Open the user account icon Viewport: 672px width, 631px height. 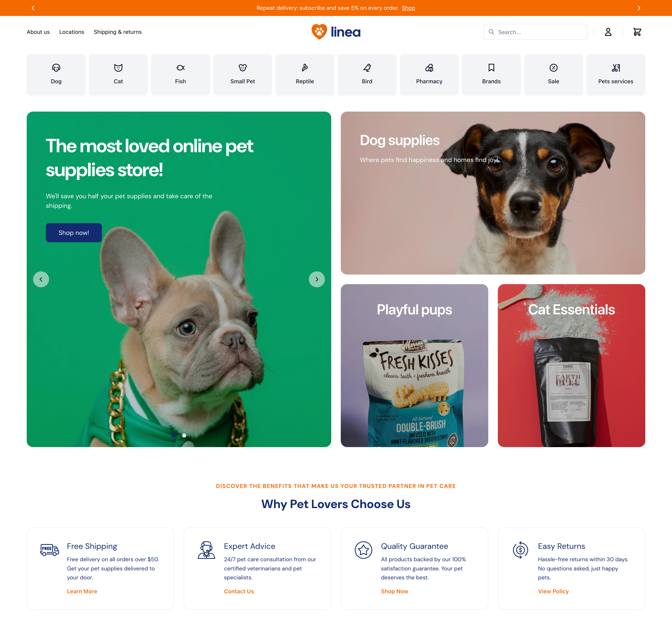tap(608, 32)
